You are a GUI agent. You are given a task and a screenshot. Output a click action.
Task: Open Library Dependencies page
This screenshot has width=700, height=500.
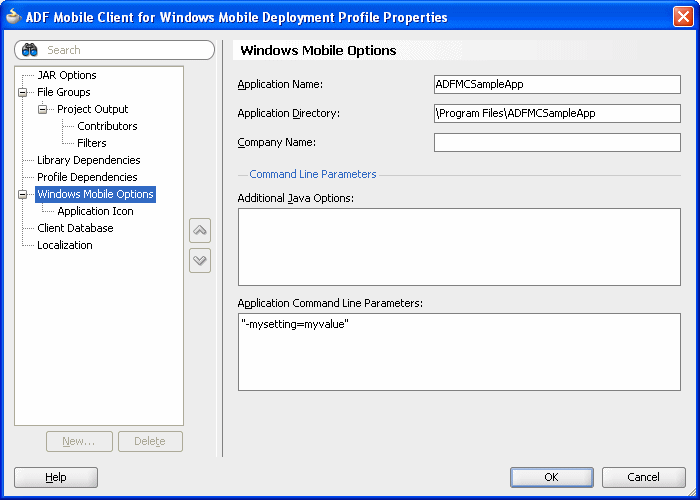click(x=89, y=160)
